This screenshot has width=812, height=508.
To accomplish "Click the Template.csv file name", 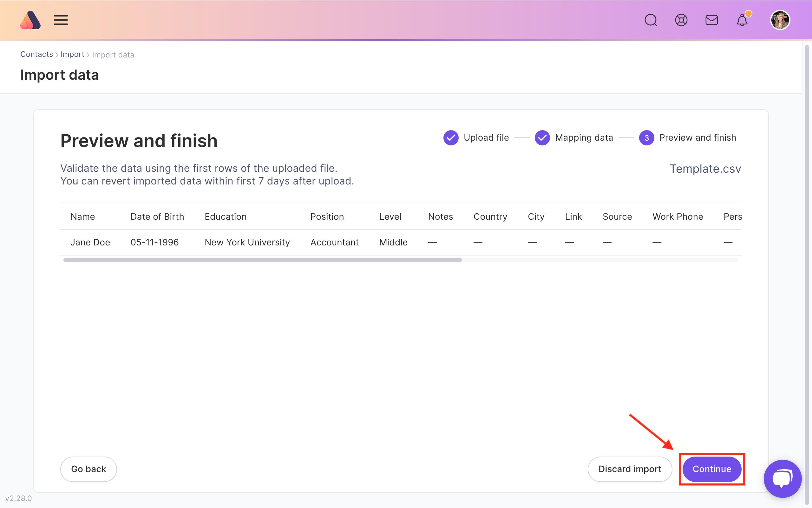I will coord(705,169).
